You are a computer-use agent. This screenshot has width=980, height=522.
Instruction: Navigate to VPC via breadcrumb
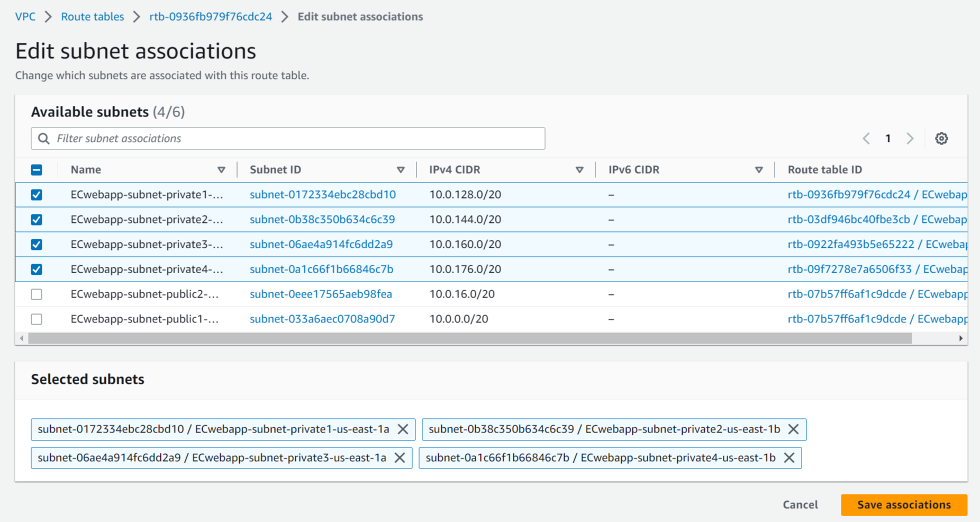pyautogui.click(x=25, y=16)
